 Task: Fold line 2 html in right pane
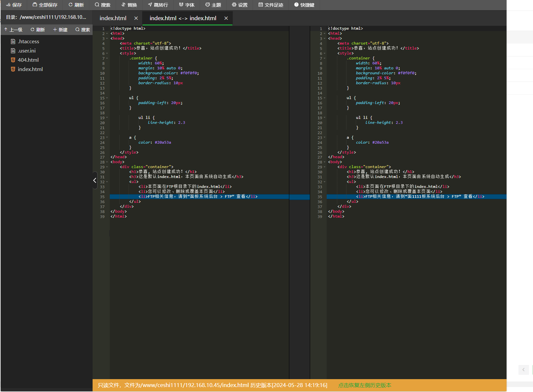tap(325, 34)
